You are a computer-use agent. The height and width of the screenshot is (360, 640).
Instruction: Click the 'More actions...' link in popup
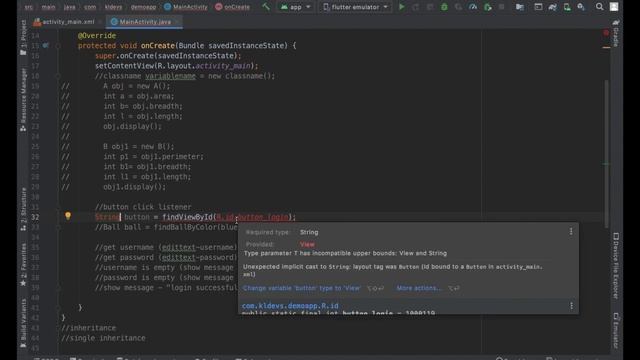point(419,288)
